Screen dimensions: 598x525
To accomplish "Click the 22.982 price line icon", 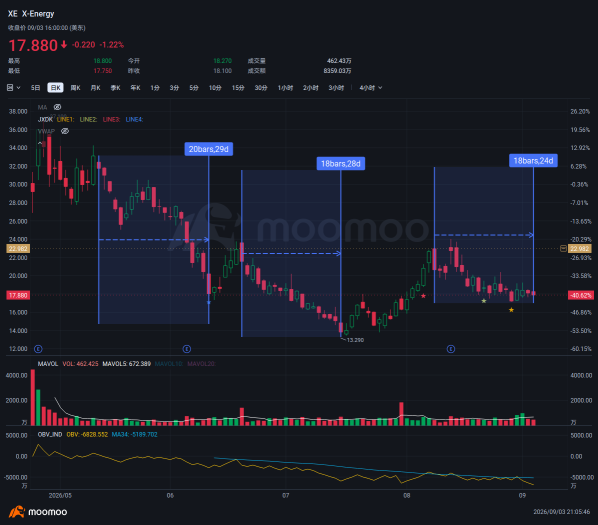I will point(563,249).
